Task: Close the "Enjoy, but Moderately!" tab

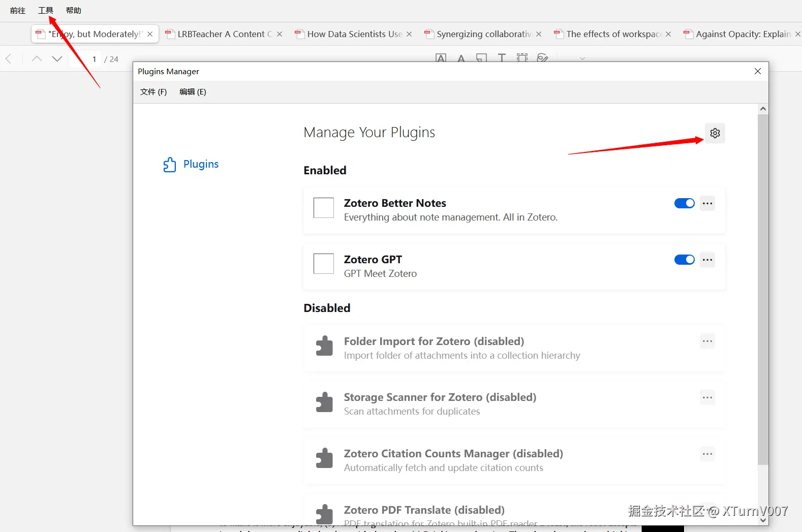Action: 150,34
